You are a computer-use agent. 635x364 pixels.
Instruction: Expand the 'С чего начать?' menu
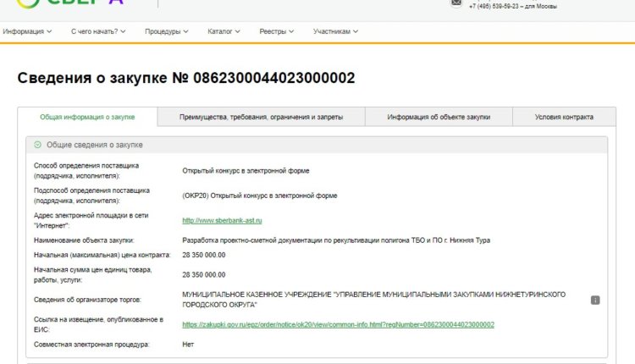[99, 32]
